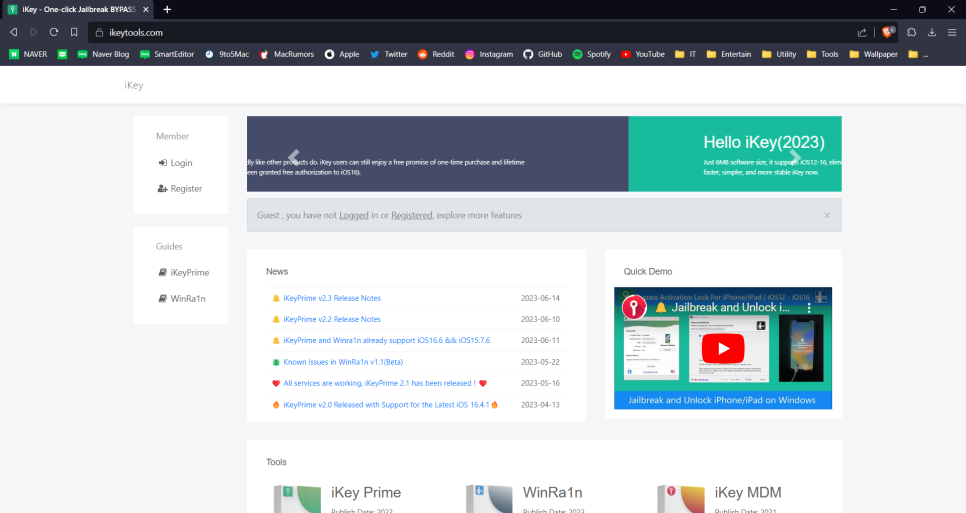The width and height of the screenshot is (966, 513).
Task: Close the iKey browser tab
Action: tap(146, 9)
